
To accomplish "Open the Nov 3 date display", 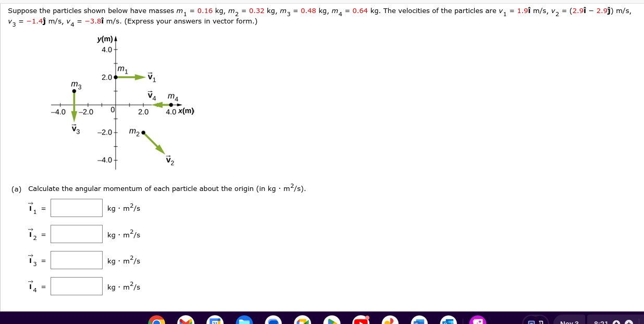I will pyautogui.click(x=569, y=322).
